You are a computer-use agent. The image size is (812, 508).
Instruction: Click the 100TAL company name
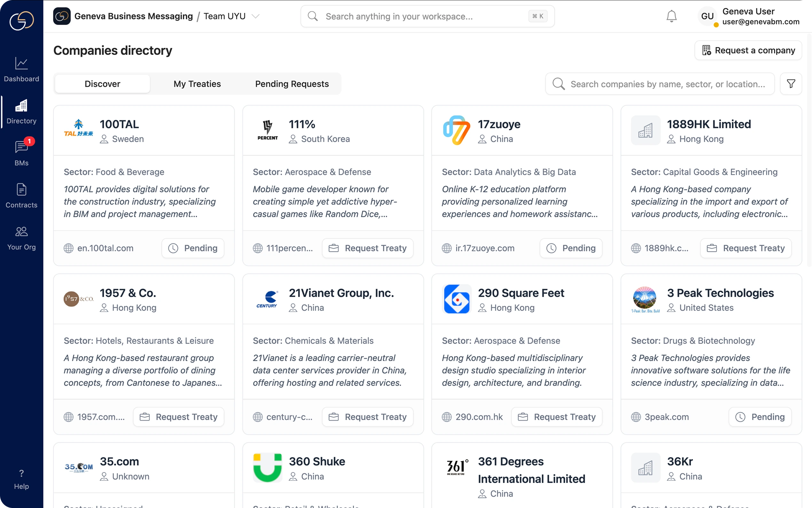119,124
